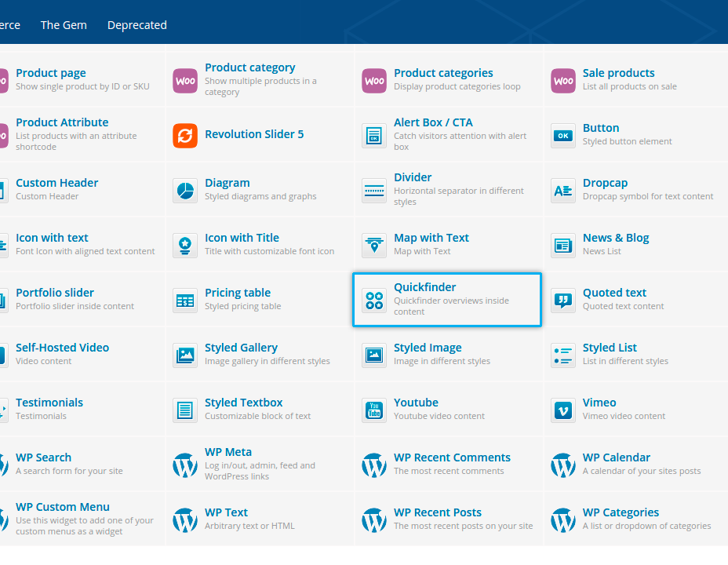This screenshot has height=565, width=728.
Task: Select the Diagram pie chart icon
Action: tap(185, 190)
